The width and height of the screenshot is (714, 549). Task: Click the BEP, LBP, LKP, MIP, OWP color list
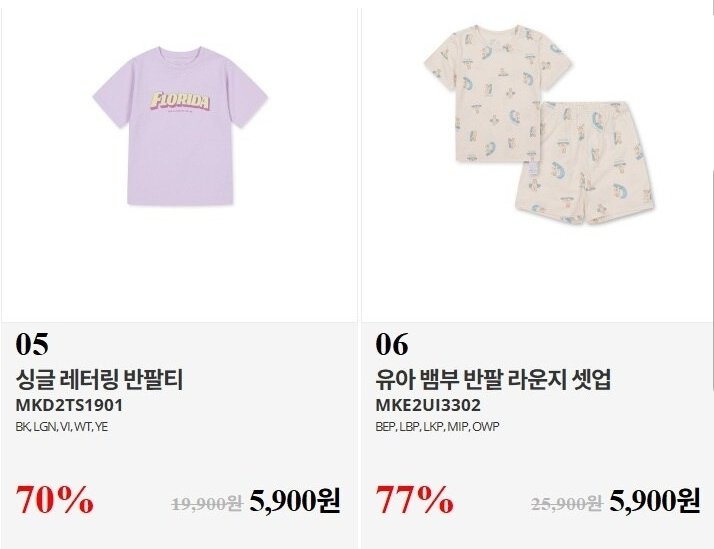(437, 427)
